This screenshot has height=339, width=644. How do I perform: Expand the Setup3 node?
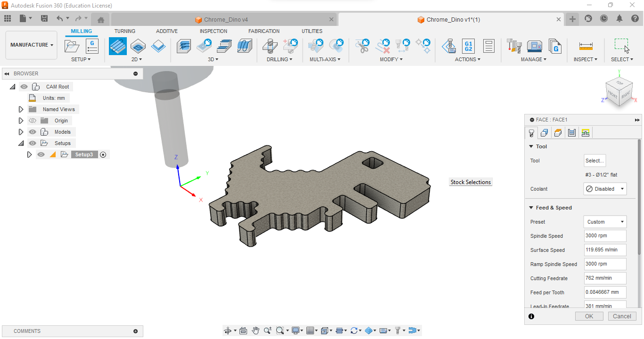tap(29, 154)
